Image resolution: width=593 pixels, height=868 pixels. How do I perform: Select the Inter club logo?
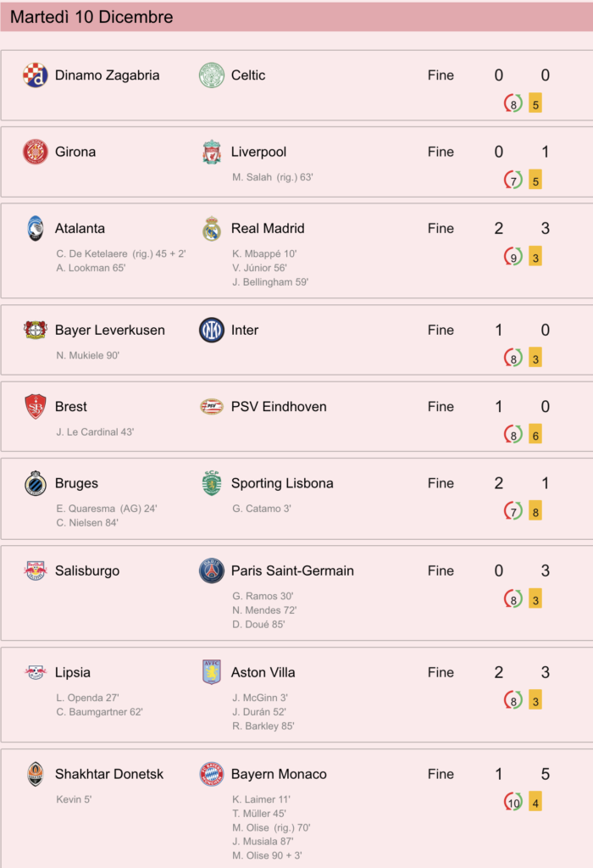point(211,331)
